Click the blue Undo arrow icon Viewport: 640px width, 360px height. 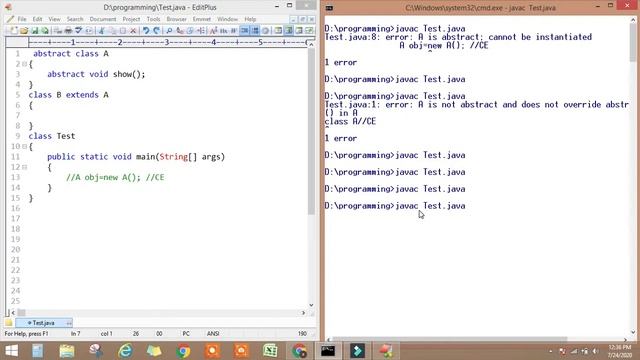tap(146, 31)
